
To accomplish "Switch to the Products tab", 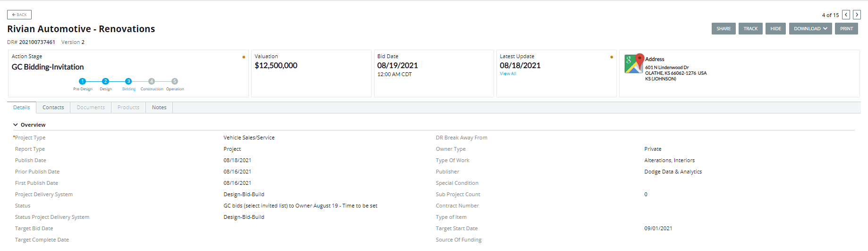I will pyautogui.click(x=128, y=107).
